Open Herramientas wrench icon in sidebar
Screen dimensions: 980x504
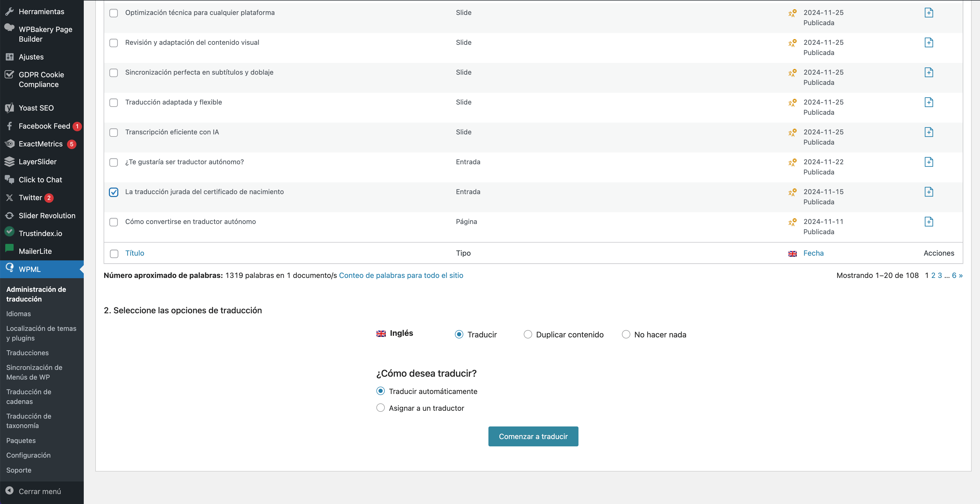pos(9,12)
